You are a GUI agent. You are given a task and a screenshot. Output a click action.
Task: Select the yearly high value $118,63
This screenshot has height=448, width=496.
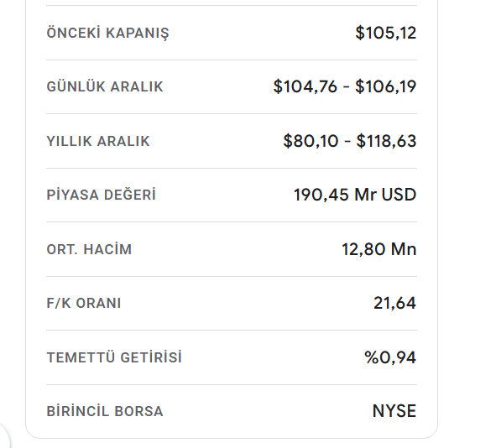tap(387, 141)
